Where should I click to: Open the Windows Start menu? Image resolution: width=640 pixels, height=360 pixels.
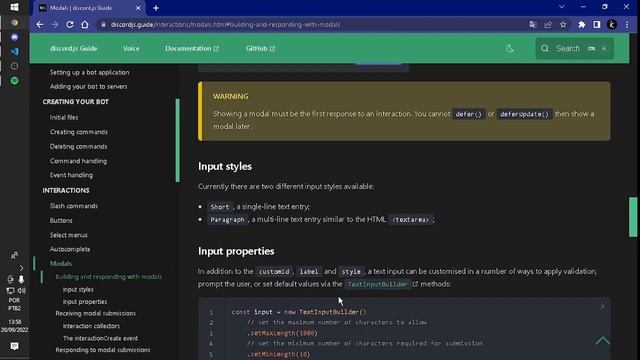[14, 7]
